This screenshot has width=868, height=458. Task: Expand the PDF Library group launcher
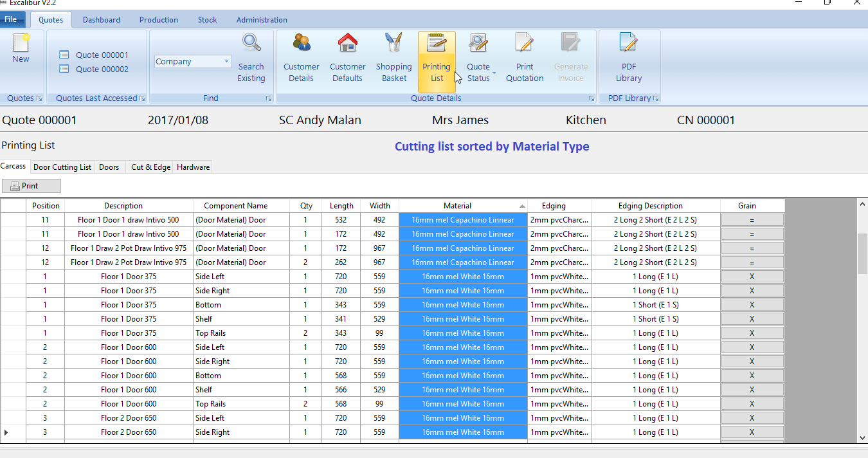coord(656,98)
